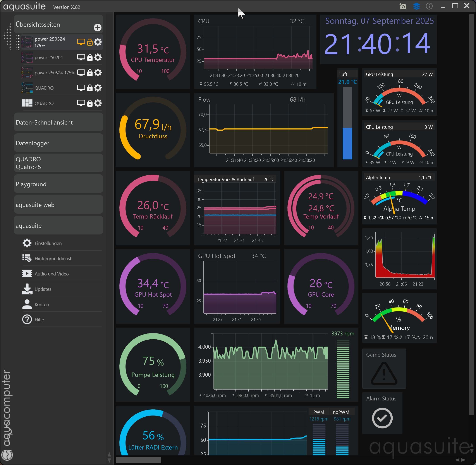
Task: Toggle lock on power 250524 175% page
Action: click(90, 73)
